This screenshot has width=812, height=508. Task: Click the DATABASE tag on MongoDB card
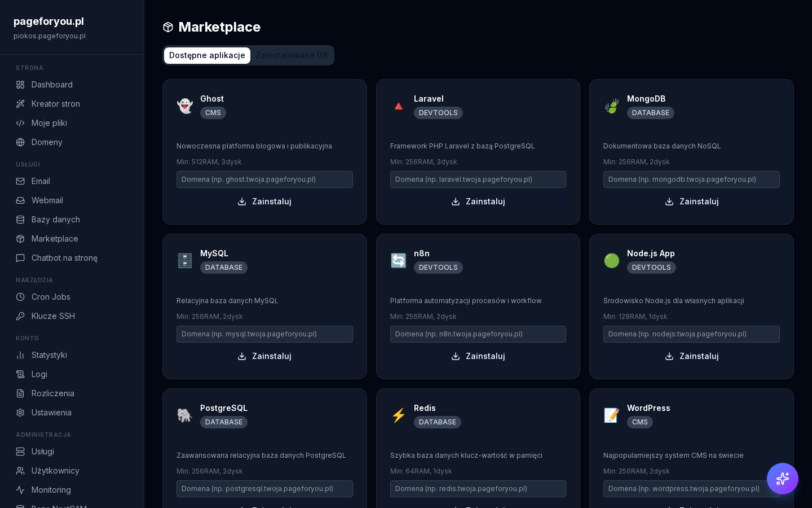(x=651, y=113)
